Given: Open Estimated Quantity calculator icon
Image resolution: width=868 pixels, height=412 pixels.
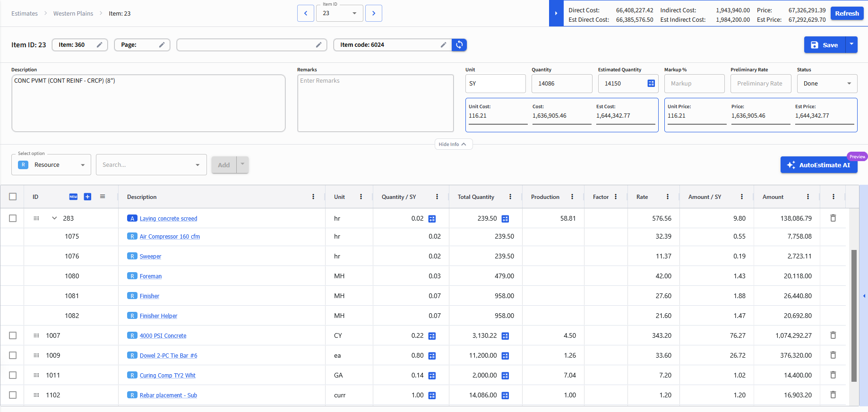Looking at the screenshot, I should coord(651,83).
